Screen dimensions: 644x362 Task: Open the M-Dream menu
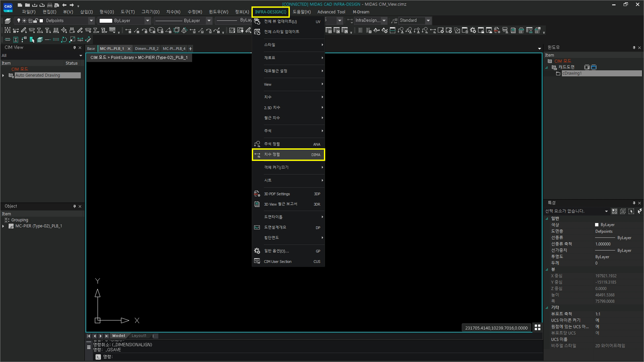(361, 12)
